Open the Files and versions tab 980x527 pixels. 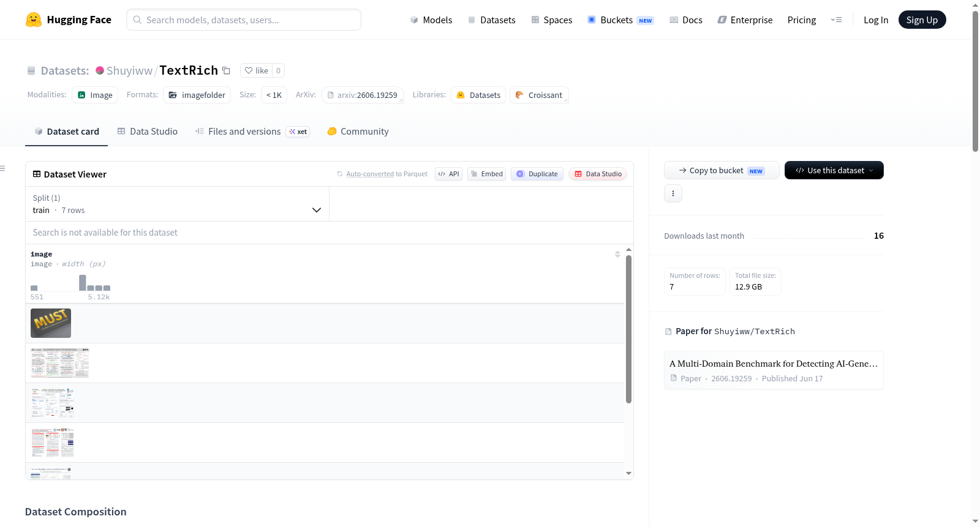252,131
